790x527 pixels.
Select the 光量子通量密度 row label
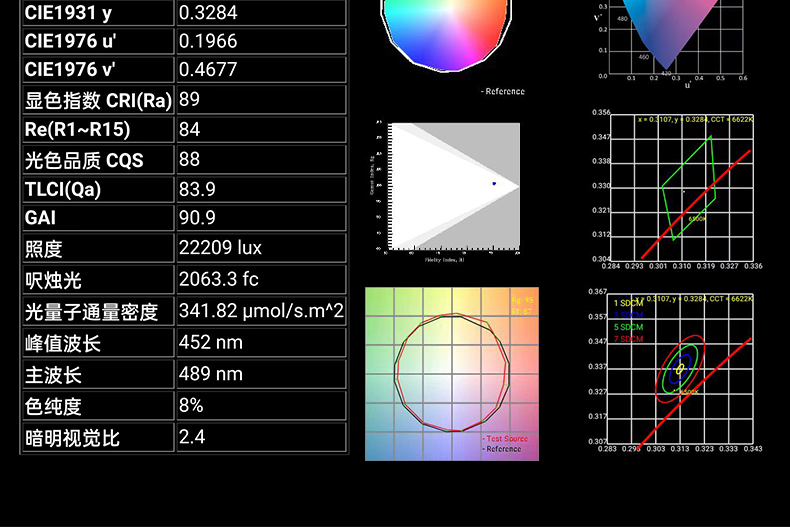click(92, 312)
